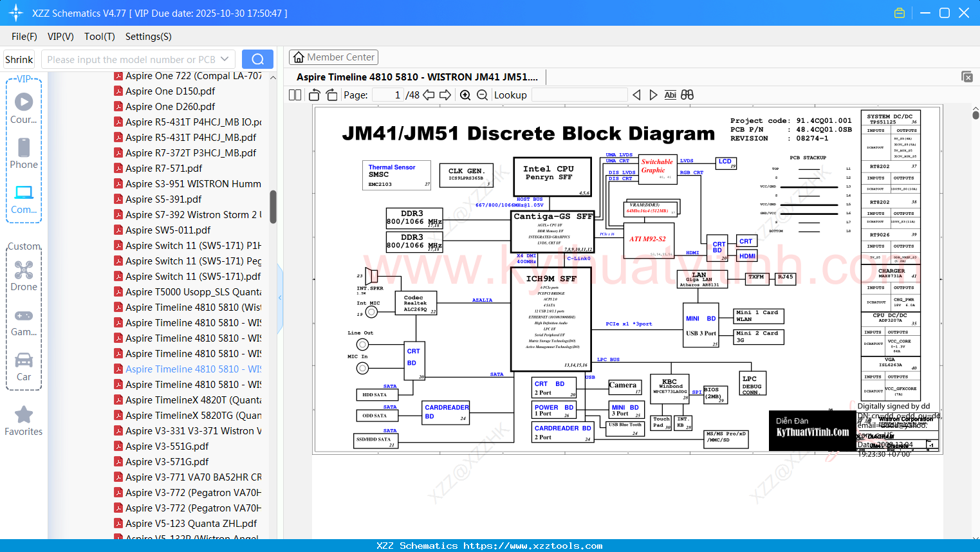This screenshot has height=552, width=980.
Task: Open Aspire S3-951 WISTRON file
Action: point(194,184)
